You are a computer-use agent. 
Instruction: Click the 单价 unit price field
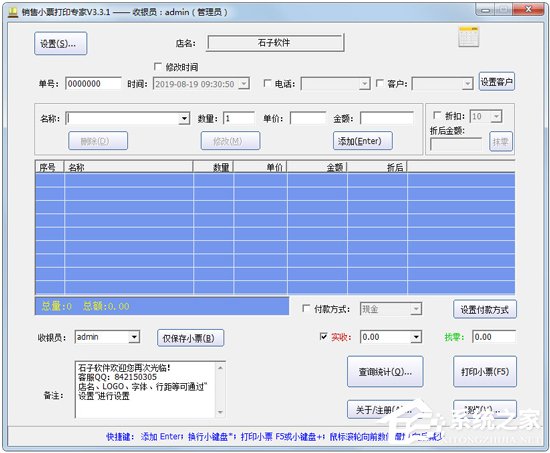coord(308,119)
